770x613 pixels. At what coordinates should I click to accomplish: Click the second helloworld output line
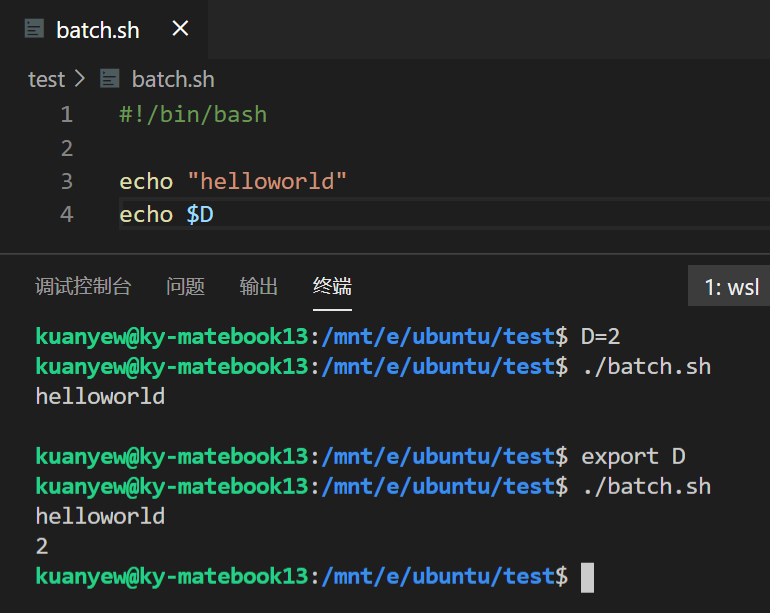click(100, 517)
